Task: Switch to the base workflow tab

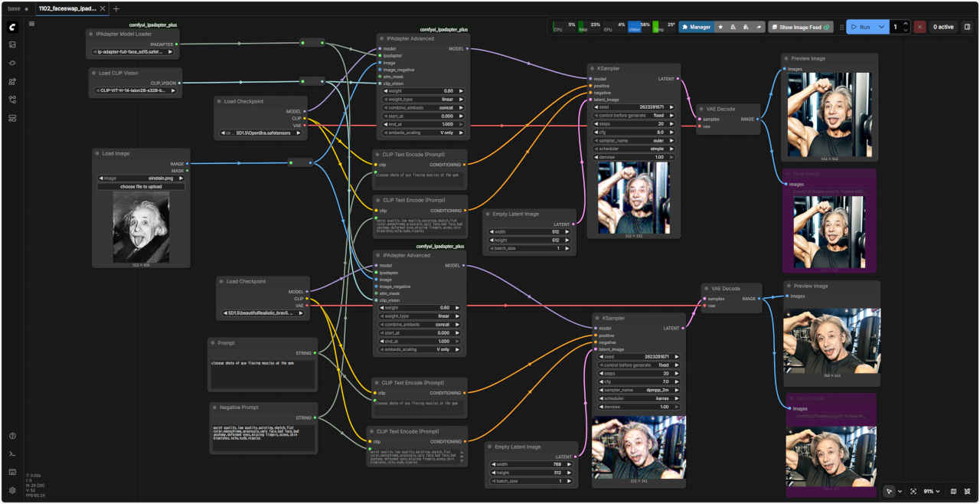Action: 14,8
